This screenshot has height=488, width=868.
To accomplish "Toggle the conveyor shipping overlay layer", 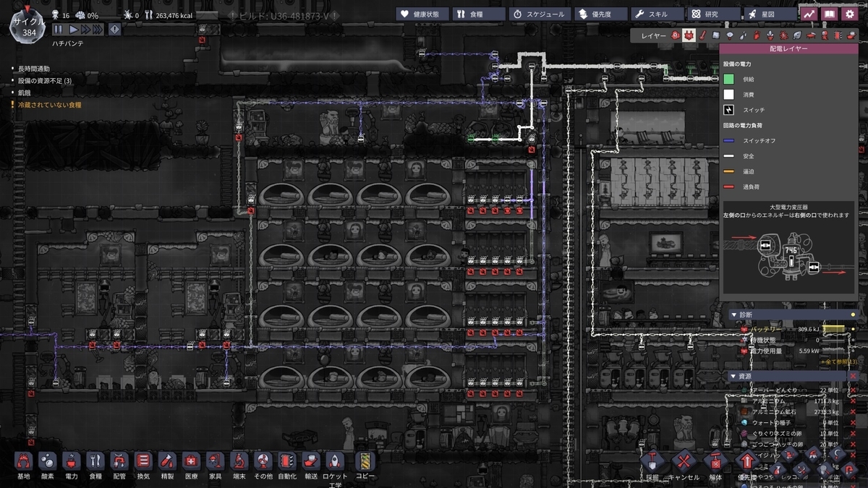I will click(851, 35).
